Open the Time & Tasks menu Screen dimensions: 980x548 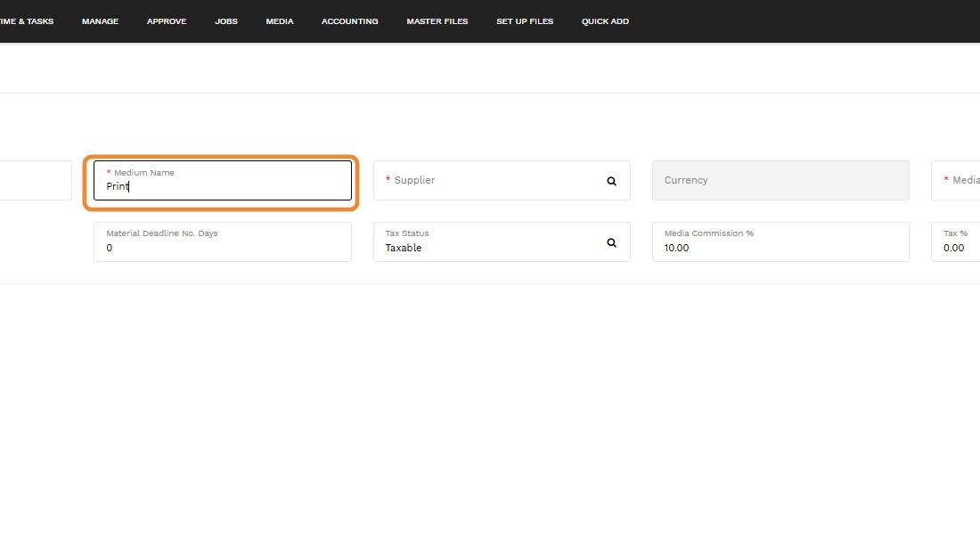point(27,21)
